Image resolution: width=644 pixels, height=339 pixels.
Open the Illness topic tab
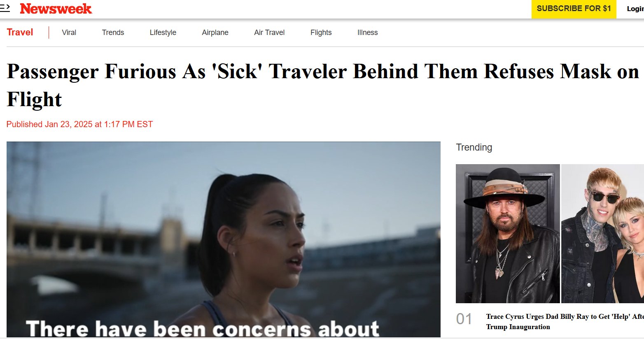pyautogui.click(x=368, y=33)
